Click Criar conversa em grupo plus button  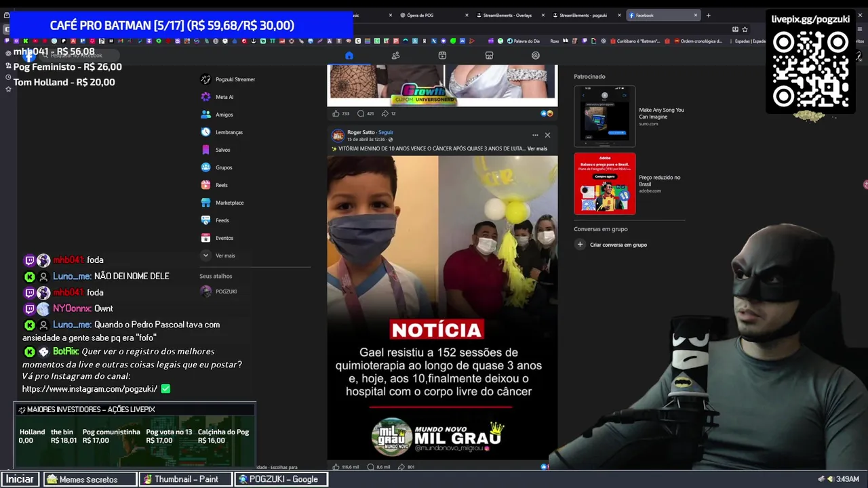[580, 245]
